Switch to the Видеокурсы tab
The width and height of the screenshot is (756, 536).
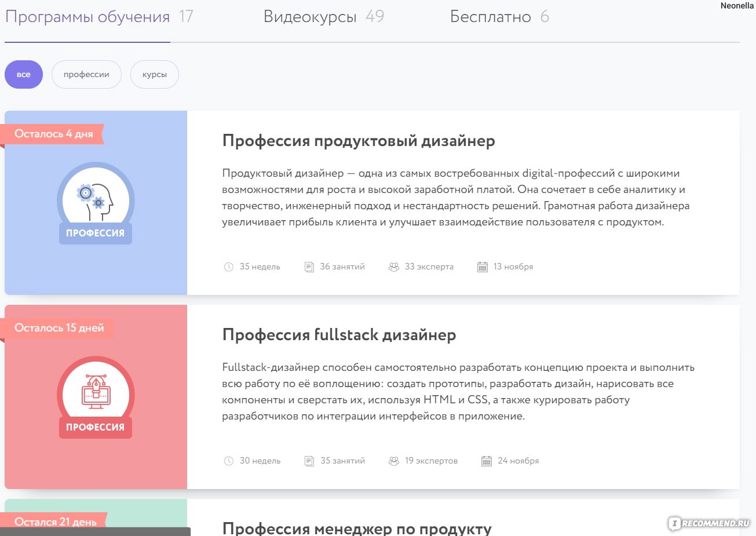[x=310, y=17]
